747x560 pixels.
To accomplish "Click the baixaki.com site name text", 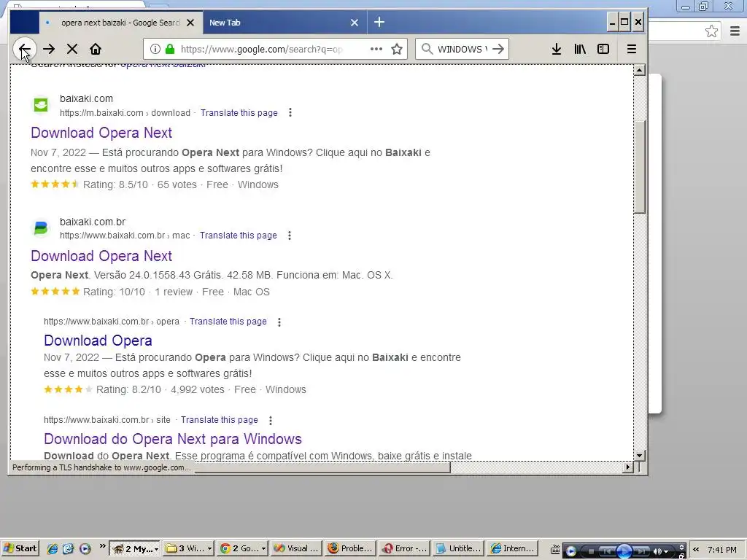I will tap(86, 98).
